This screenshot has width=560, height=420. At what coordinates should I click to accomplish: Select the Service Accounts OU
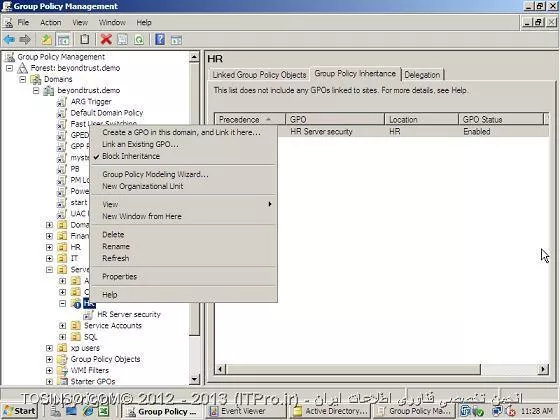point(113,325)
